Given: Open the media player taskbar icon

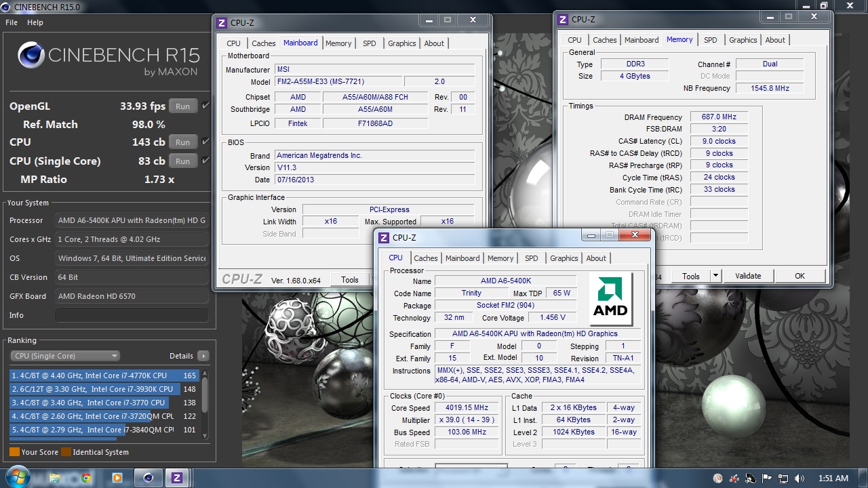Looking at the screenshot, I should (117, 478).
